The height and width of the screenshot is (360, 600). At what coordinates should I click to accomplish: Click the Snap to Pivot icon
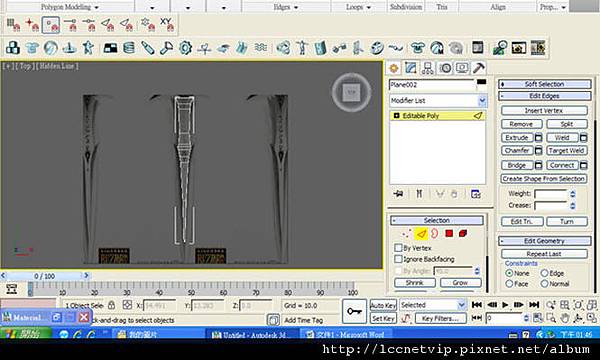(x=32, y=25)
